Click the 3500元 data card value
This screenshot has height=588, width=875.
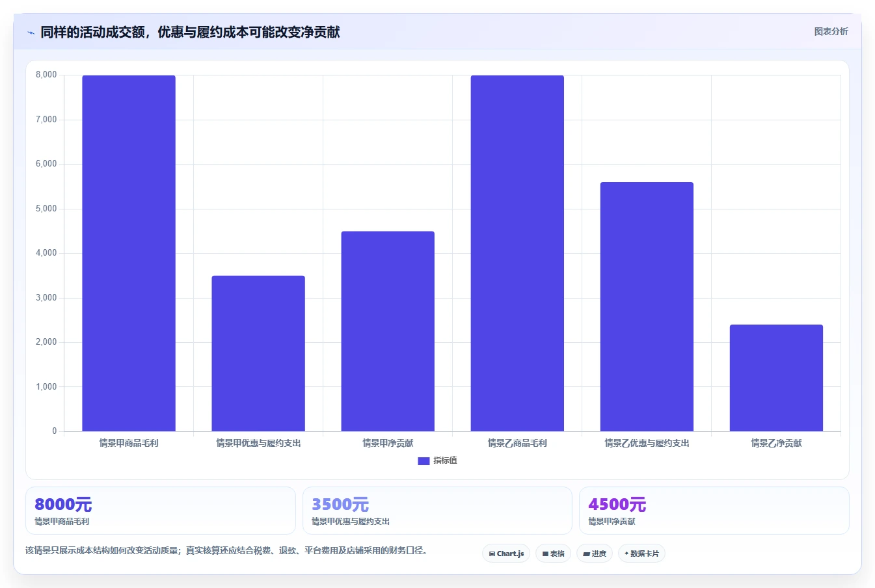click(x=340, y=505)
